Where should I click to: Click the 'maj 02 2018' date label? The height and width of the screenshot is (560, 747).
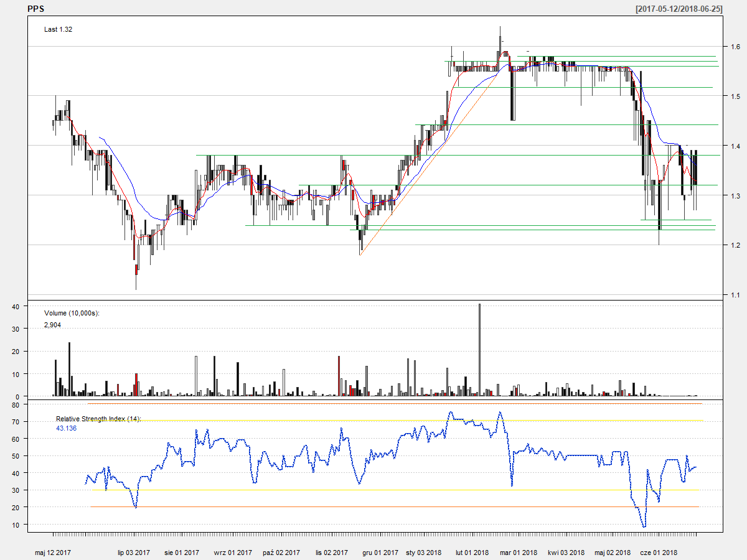coord(613,553)
